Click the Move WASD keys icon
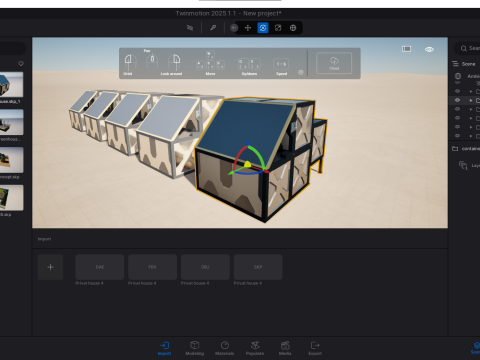480x360 pixels. click(x=210, y=60)
